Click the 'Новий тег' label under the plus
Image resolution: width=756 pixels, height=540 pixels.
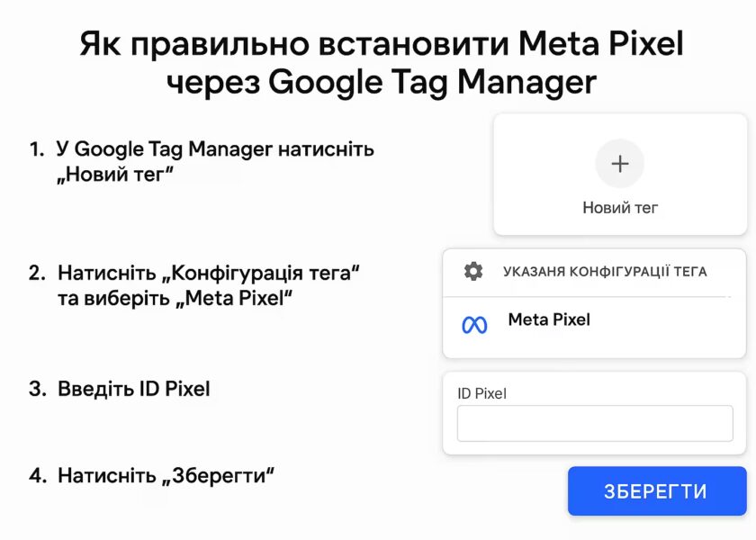(x=620, y=208)
